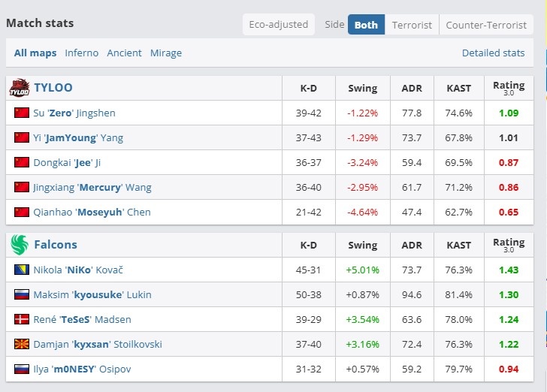The height and width of the screenshot is (392, 547).
Task: Click the Macedonia flag beside kyxsan
Action: coord(21,344)
